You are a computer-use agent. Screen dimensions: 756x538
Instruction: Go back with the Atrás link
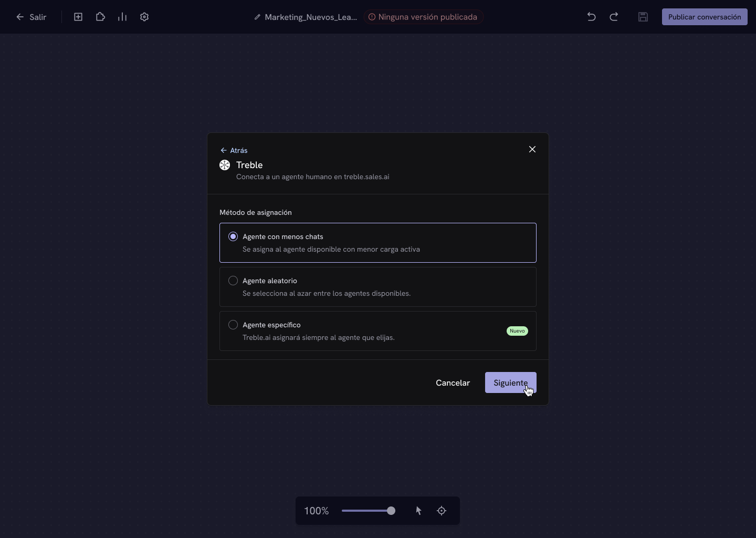click(x=234, y=150)
